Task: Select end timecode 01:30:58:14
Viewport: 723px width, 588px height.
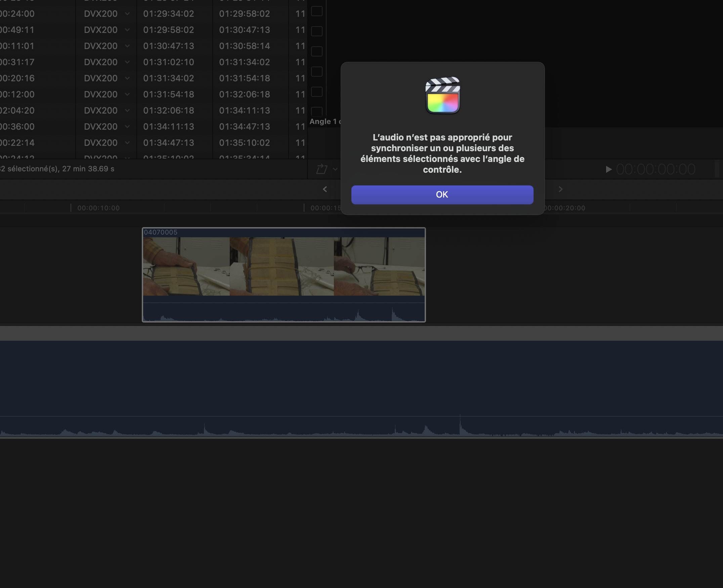Action: click(x=244, y=46)
